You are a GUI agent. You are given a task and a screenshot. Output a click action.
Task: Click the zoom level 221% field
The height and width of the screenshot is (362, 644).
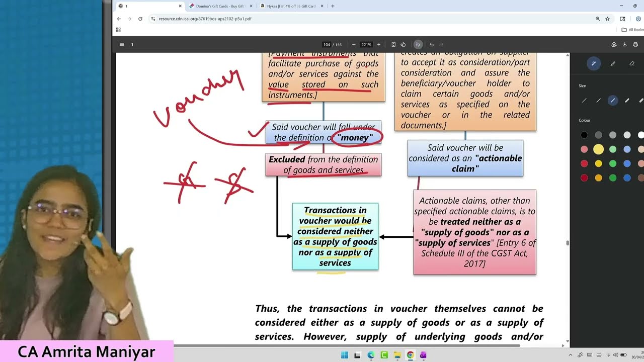[x=366, y=44]
